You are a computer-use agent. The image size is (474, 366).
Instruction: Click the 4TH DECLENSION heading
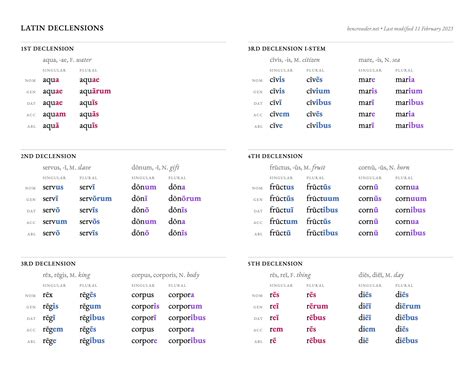[275, 156]
